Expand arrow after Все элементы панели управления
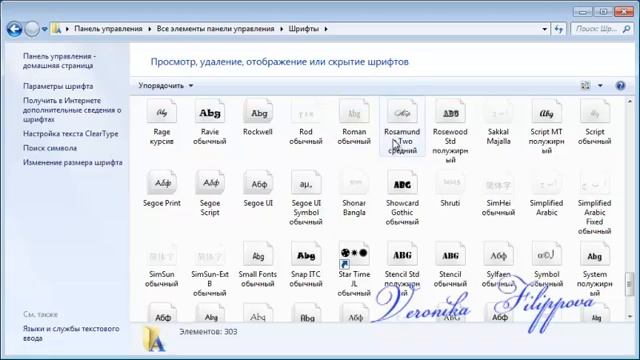 282,29
